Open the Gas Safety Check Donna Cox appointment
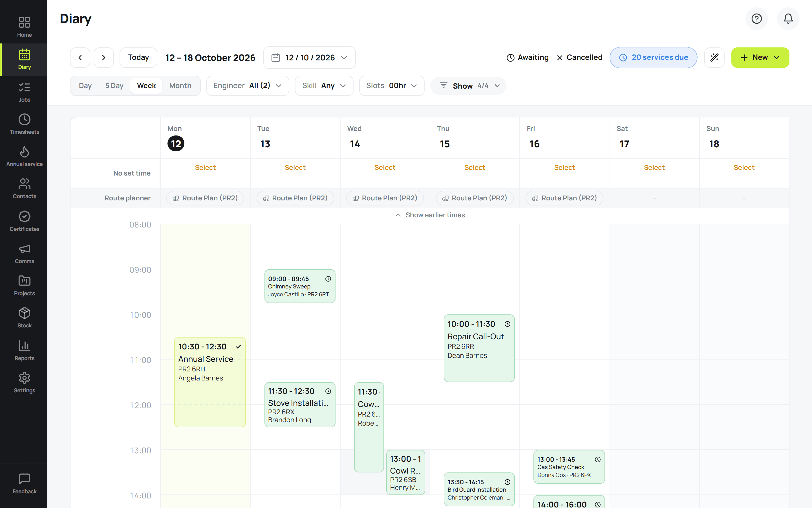Viewport: 812px width, 508px height. (x=569, y=467)
